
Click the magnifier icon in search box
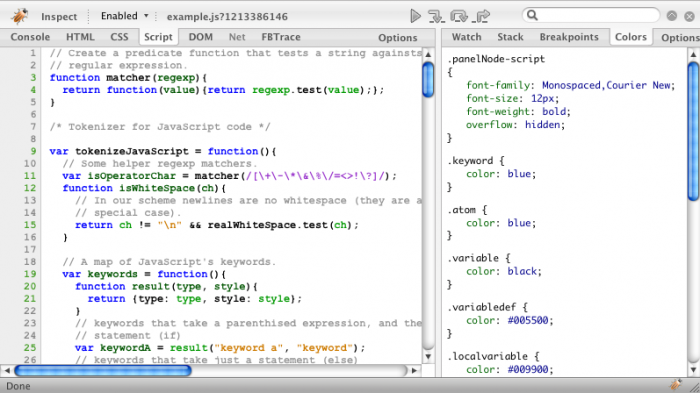pyautogui.click(x=532, y=15)
